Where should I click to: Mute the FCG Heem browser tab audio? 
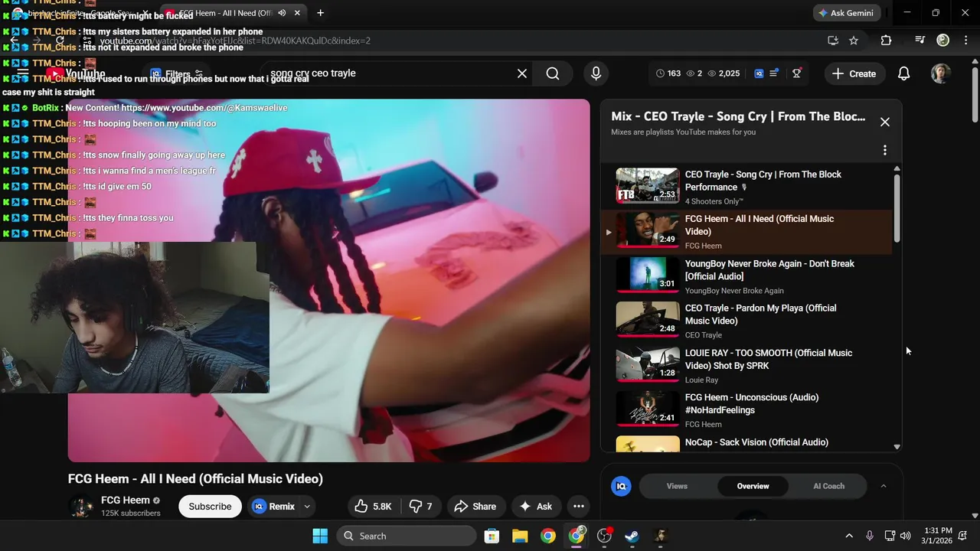click(282, 13)
